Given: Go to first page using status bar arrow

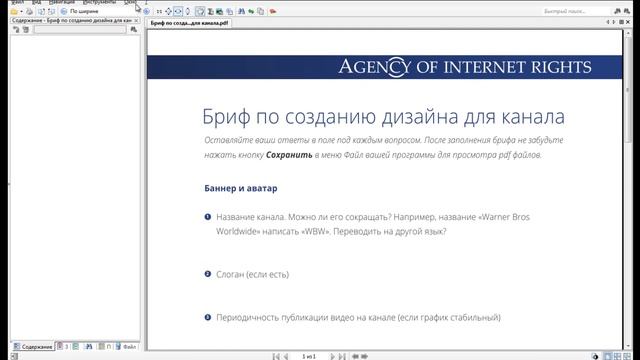Looking at the screenshot, I should point(276,356).
